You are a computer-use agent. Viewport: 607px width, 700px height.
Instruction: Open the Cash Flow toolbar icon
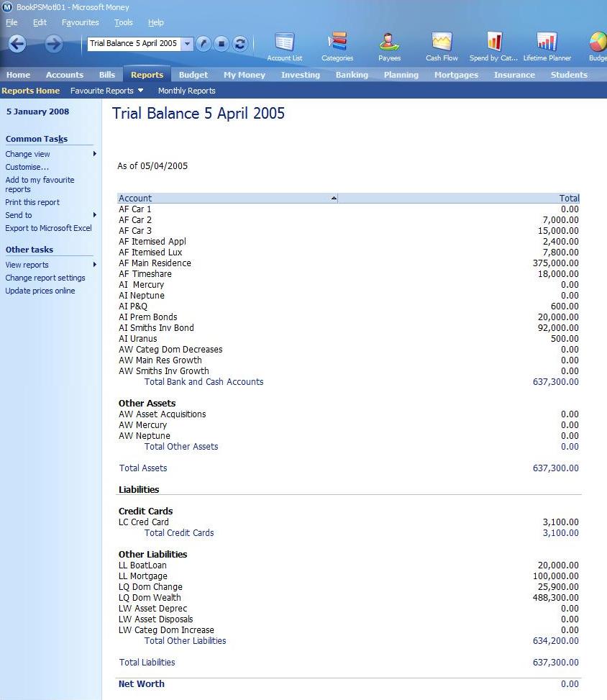442,47
